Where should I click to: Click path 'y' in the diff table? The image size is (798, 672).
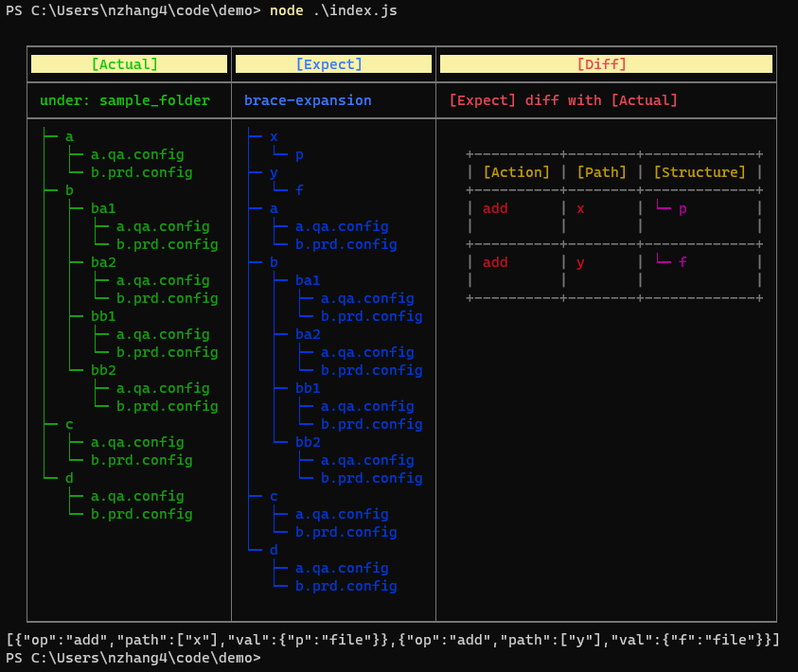pos(580,263)
